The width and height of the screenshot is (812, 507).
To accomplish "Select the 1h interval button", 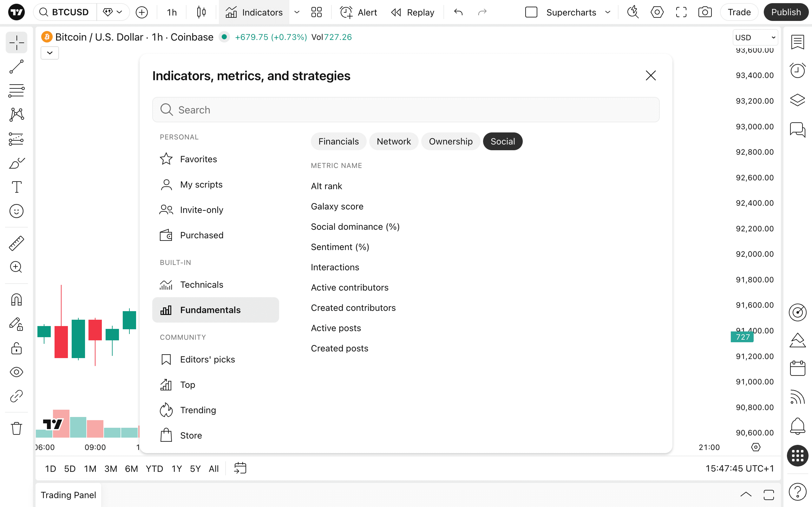I will pos(172,12).
